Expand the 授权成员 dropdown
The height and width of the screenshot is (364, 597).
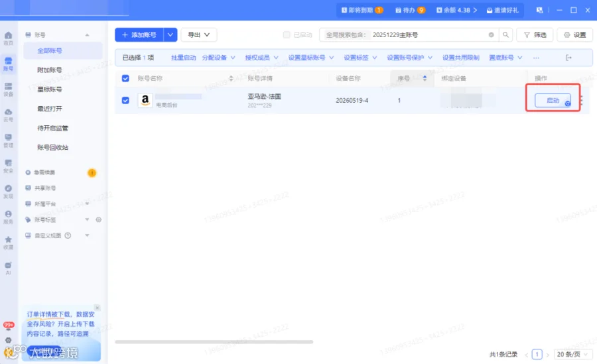coord(261,58)
